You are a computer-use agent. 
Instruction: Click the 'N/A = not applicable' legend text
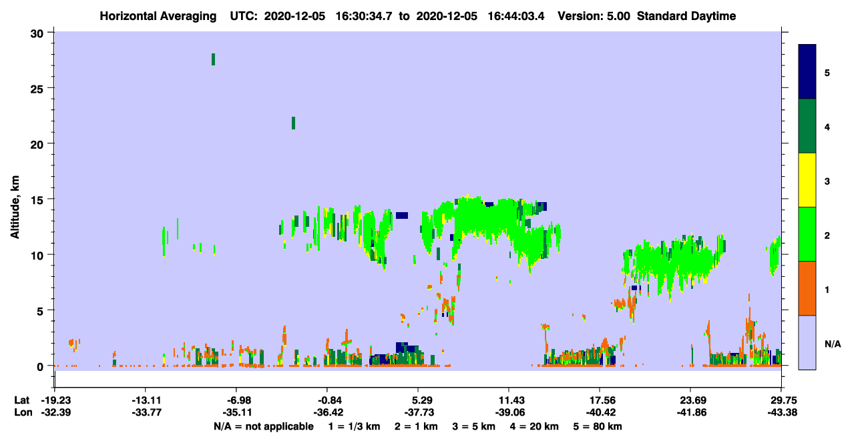(x=263, y=426)
